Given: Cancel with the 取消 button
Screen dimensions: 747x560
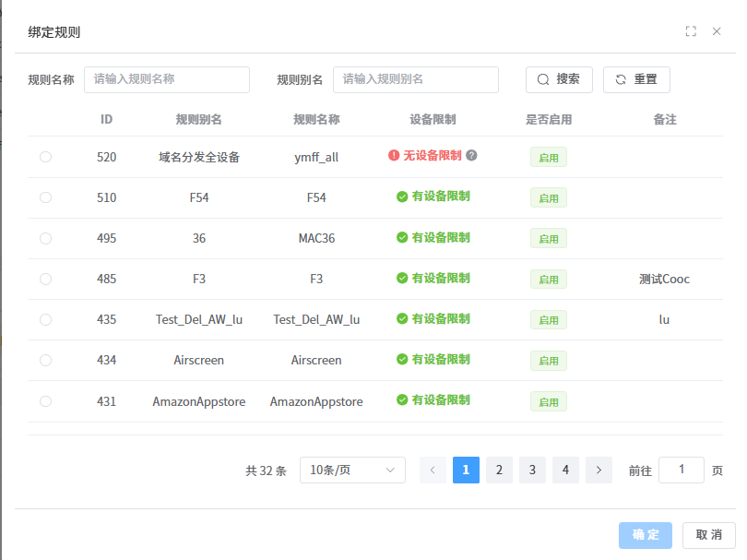Looking at the screenshot, I should 709,535.
